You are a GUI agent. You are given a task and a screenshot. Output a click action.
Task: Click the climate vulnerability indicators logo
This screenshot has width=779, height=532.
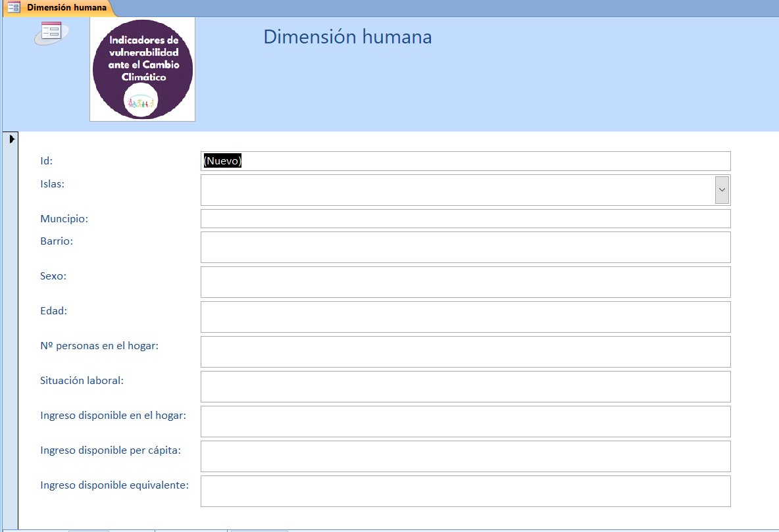click(143, 70)
